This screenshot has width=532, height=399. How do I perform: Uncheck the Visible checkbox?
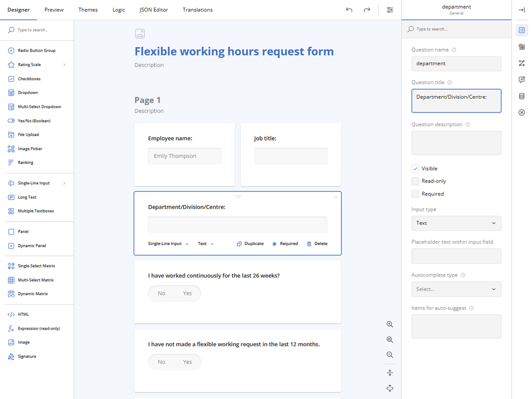click(415, 168)
